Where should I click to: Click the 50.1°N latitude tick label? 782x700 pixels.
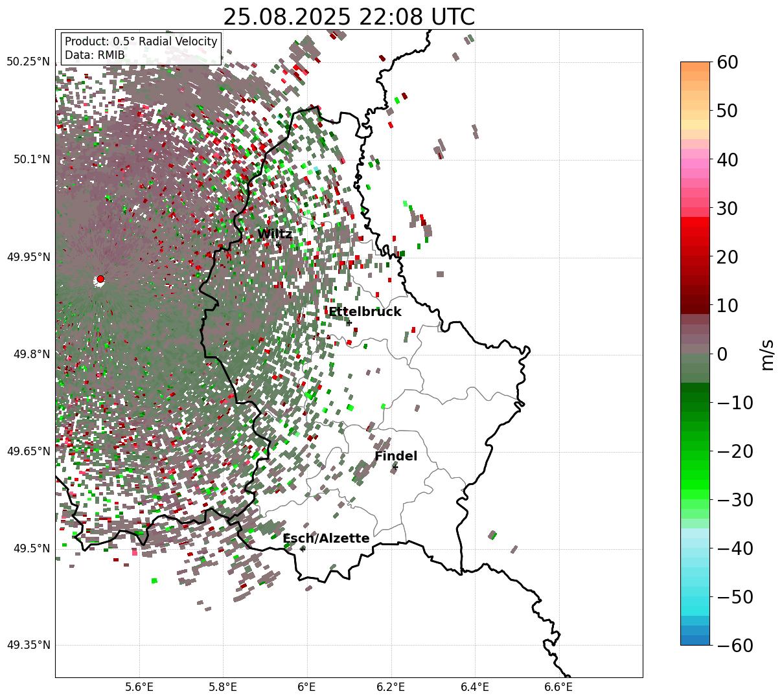[32, 159]
